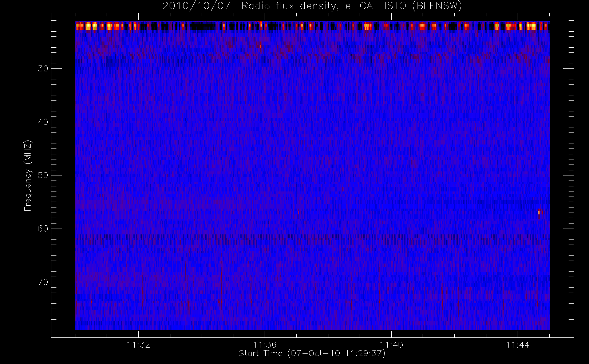The height and width of the screenshot is (364, 589).
Task: Click the 30 frequency tick label
Action: click(43, 69)
